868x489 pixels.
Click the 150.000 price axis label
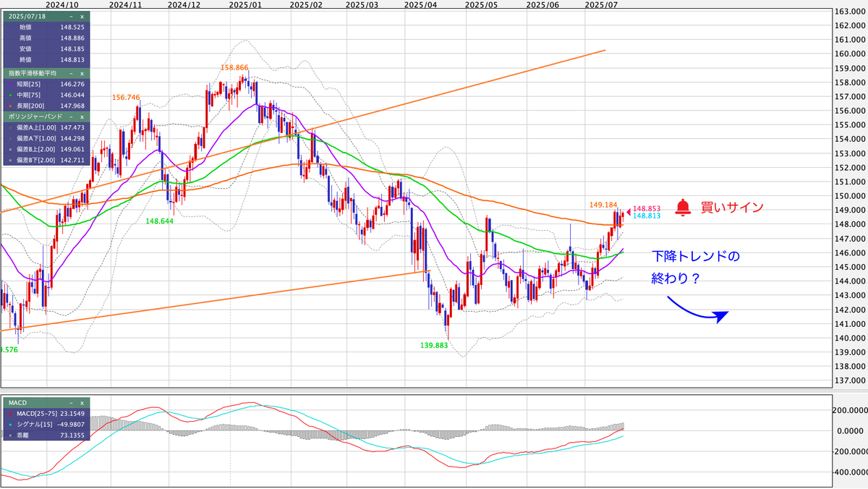[x=849, y=195]
